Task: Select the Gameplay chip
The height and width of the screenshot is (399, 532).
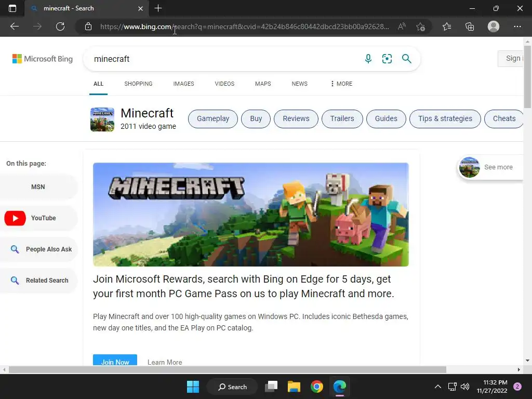Action: tap(213, 119)
